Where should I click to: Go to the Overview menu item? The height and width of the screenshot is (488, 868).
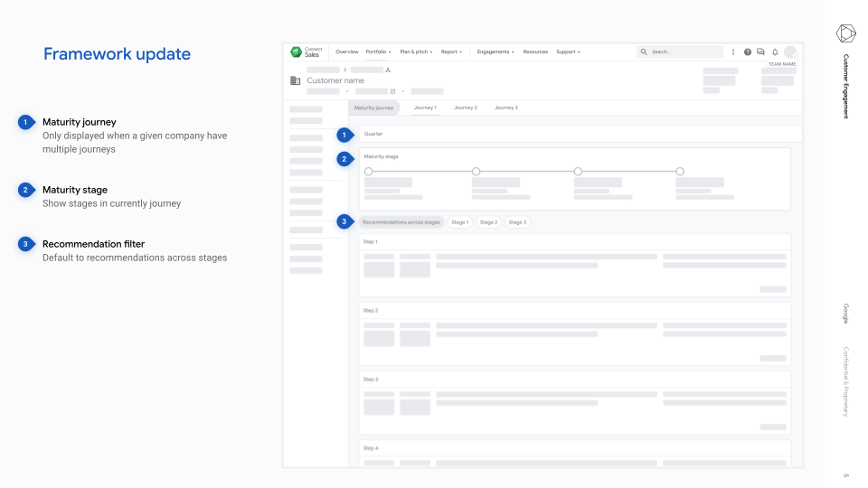[x=347, y=52]
